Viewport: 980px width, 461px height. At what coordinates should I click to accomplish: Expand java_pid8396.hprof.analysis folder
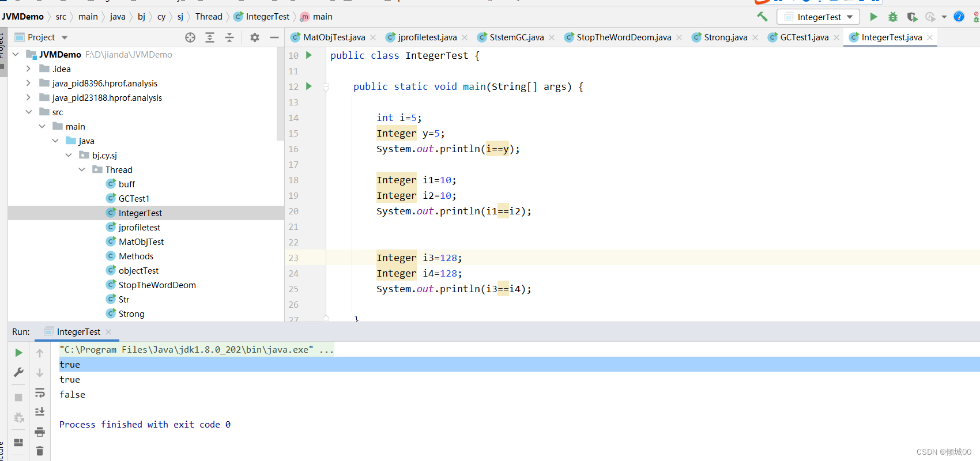pyautogui.click(x=28, y=83)
